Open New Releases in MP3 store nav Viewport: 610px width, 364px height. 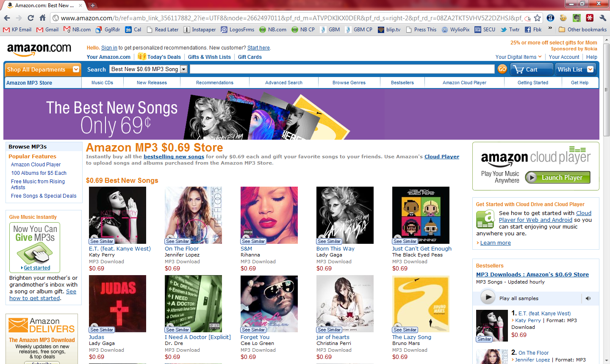152,83
